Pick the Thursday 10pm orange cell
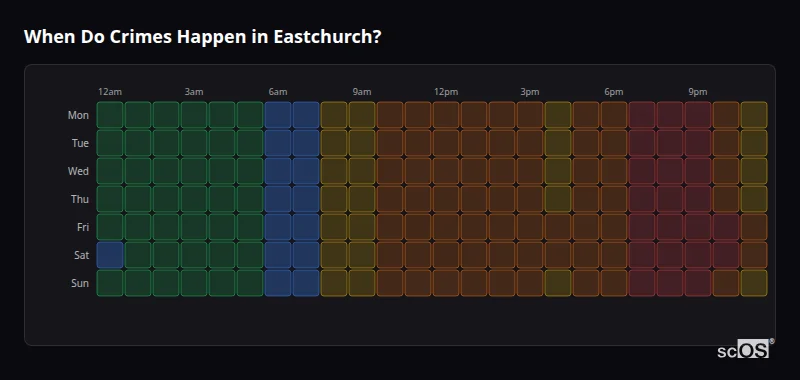Viewport: 800px width, 380px height. [x=726, y=199]
